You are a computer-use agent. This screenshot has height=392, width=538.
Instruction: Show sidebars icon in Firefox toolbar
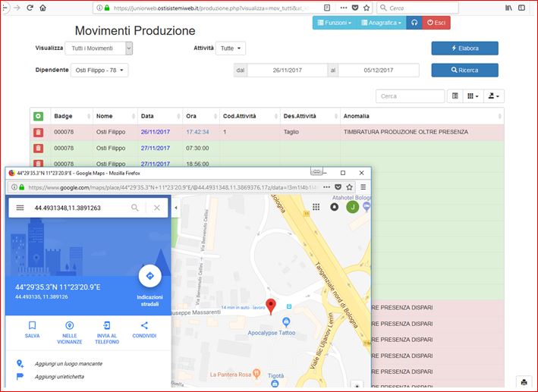[521, 8]
